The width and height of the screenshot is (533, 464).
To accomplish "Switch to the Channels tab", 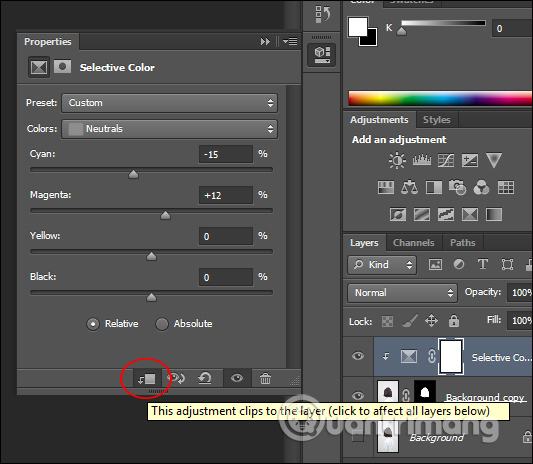I will 413,243.
